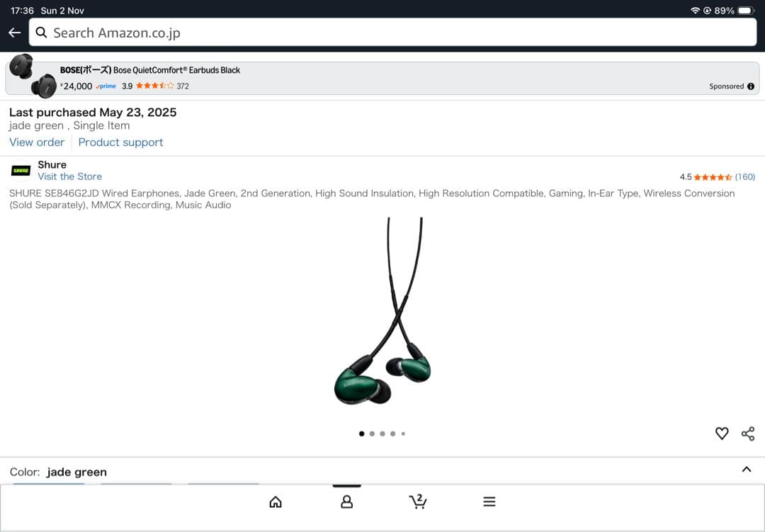The width and height of the screenshot is (765, 532).
Task: Open the account profile icon
Action: pyautogui.click(x=346, y=502)
